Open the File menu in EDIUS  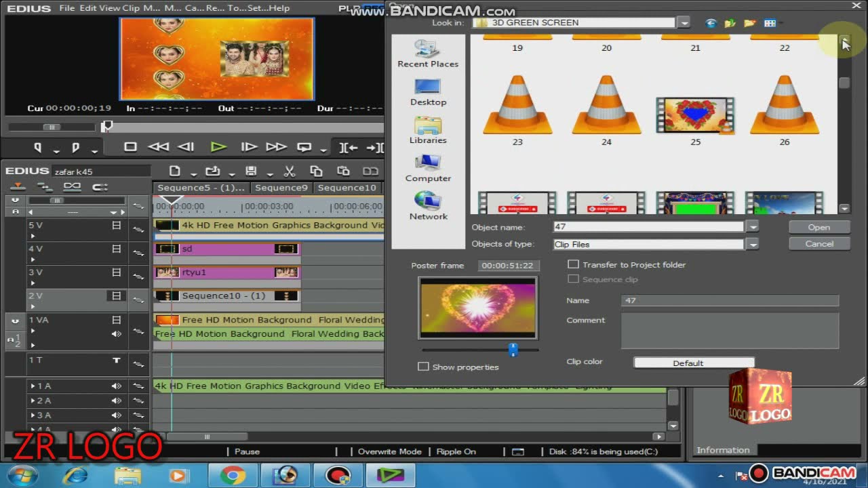coord(66,8)
